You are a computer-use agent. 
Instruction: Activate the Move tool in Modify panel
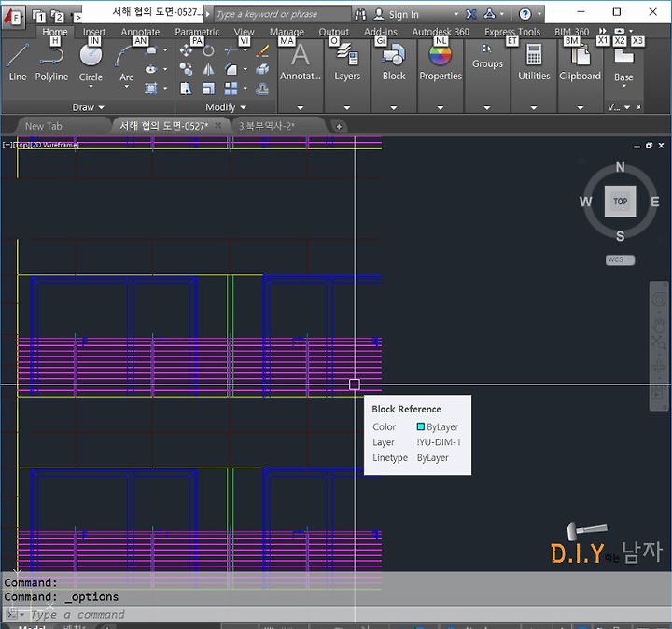(186, 51)
